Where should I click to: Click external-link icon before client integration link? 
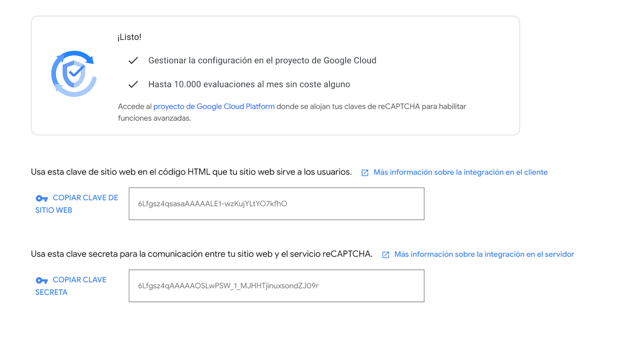365,173
